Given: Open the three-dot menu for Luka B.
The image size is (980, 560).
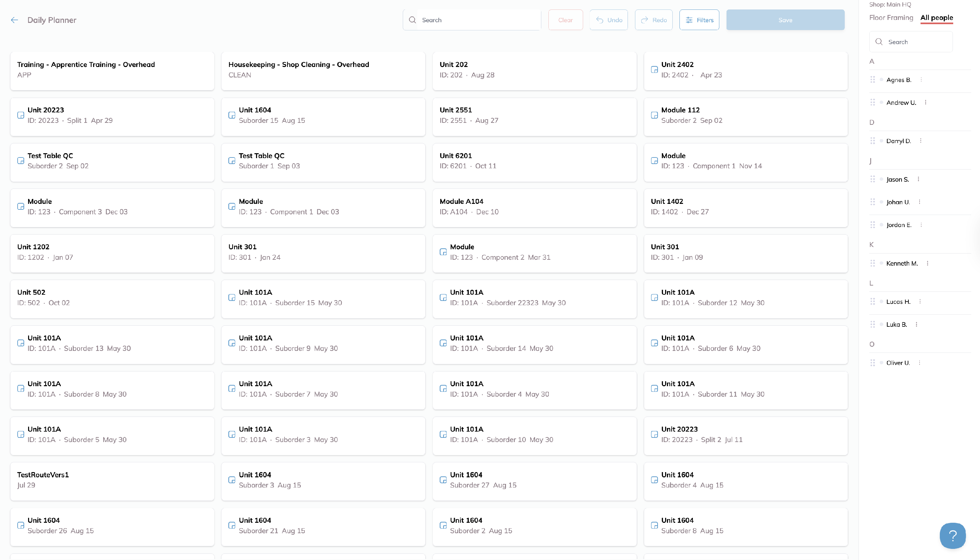Looking at the screenshot, I should 916,325.
